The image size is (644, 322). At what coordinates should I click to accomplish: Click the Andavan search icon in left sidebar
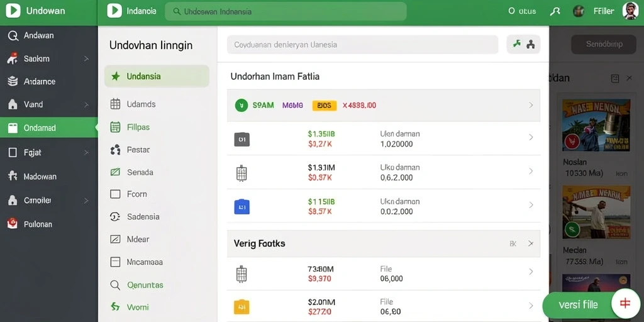[13, 36]
